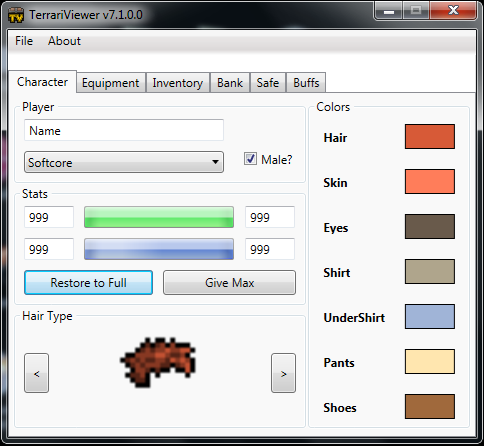This screenshot has height=446, width=484.
Task: Click the 'Hair' label in Colors
Action: point(335,138)
